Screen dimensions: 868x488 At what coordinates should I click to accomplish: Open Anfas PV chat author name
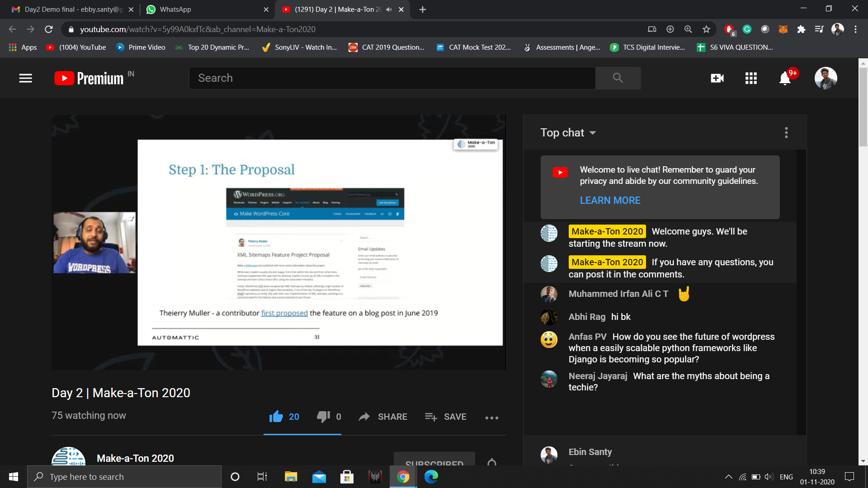click(x=587, y=337)
